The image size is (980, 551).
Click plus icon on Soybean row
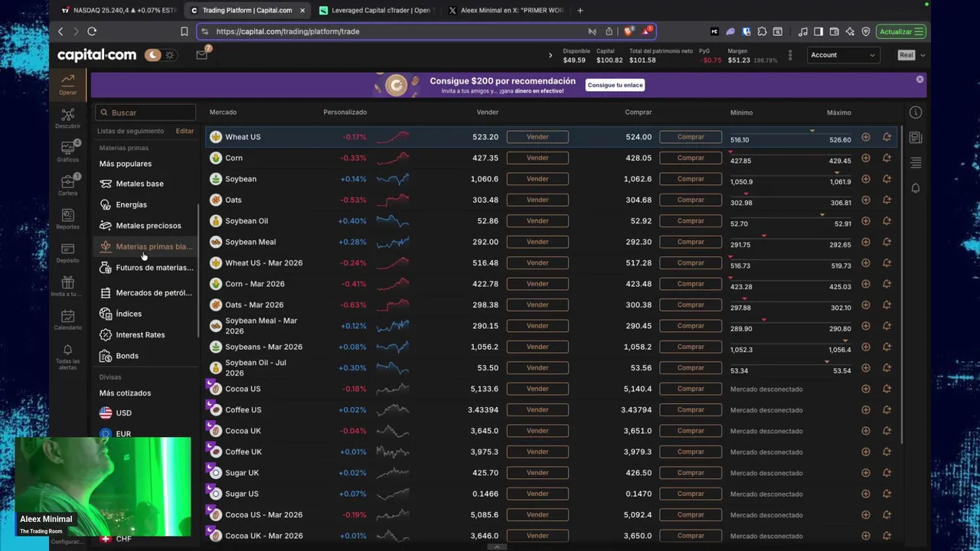[x=865, y=179]
